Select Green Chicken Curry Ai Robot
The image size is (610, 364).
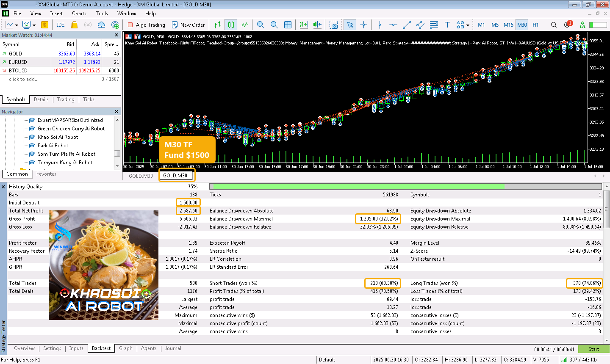pyautogui.click(x=71, y=129)
